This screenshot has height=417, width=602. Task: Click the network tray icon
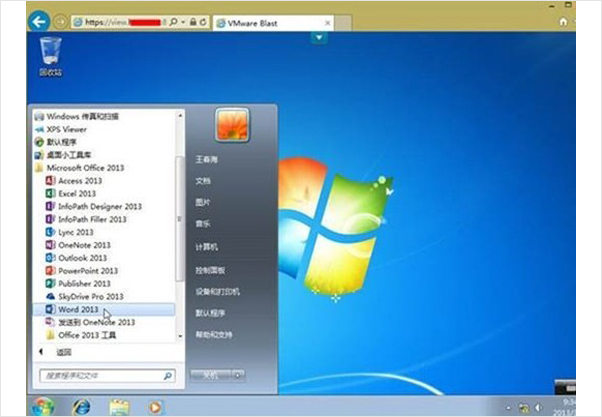pos(523,407)
